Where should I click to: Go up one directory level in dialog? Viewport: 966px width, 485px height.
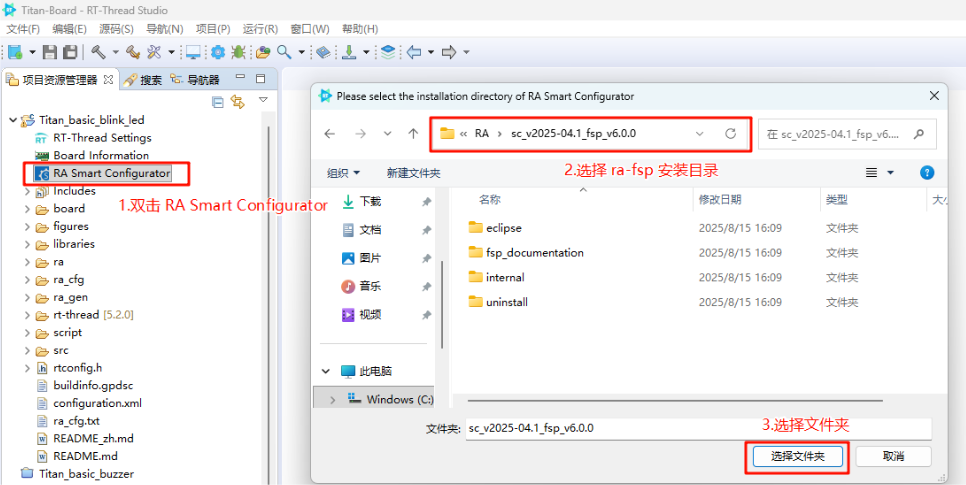[x=413, y=133]
